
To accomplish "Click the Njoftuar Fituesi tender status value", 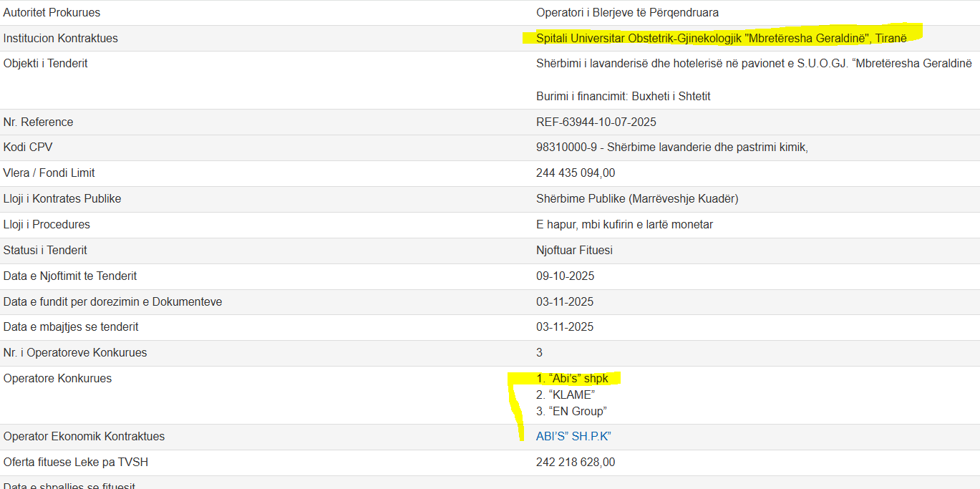I will [574, 251].
